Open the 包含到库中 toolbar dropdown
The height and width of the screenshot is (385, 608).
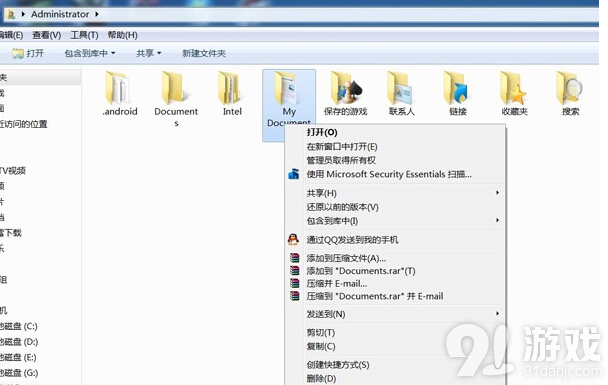[x=90, y=53]
